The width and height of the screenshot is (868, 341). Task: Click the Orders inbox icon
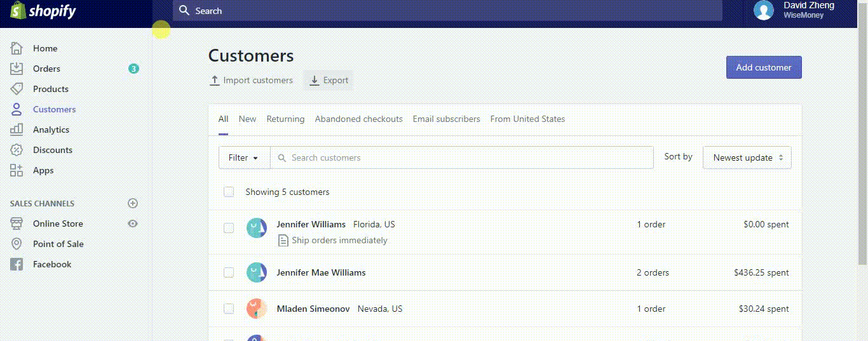(x=17, y=69)
